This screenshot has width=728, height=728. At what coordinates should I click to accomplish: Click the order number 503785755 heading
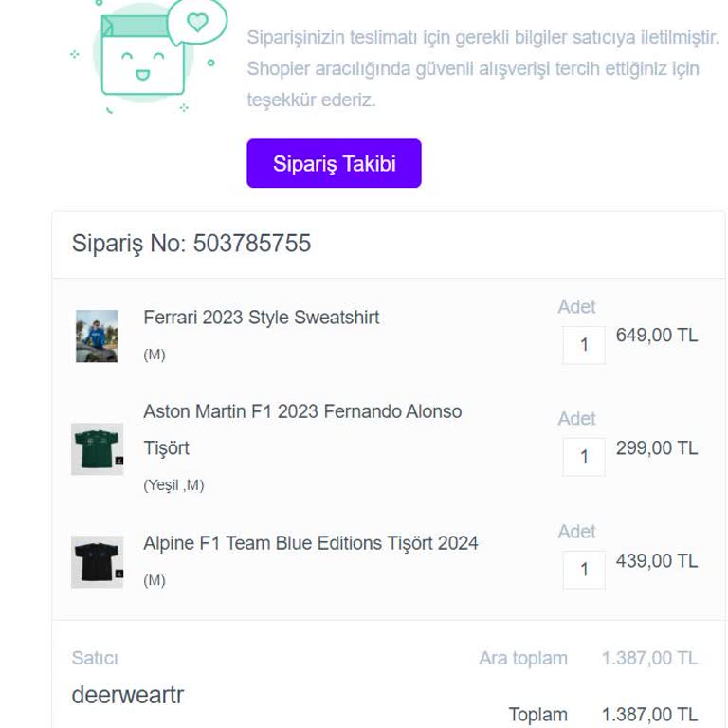point(191,244)
